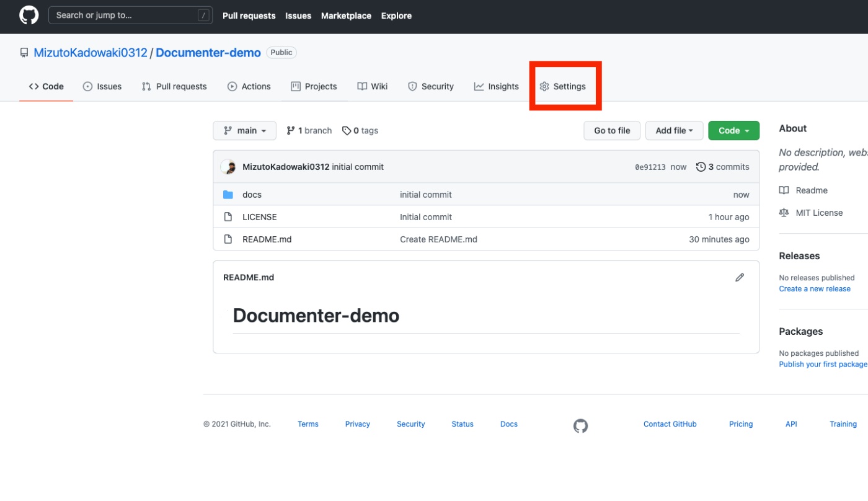Viewport: 868px width, 501px height.
Task: Click the repository icon before owner name
Action: [24, 53]
